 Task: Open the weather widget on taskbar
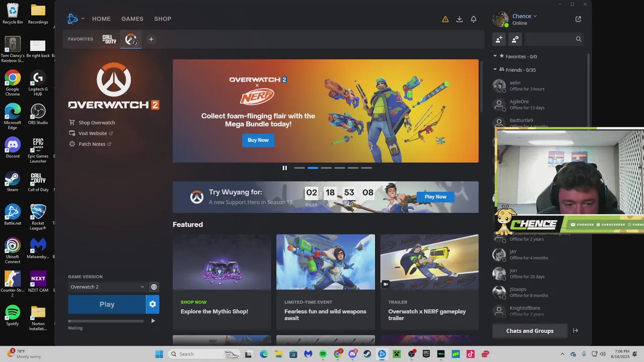[25, 353]
